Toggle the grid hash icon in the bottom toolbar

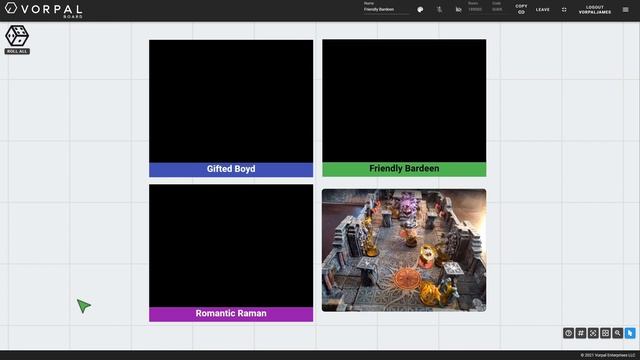[580, 333]
